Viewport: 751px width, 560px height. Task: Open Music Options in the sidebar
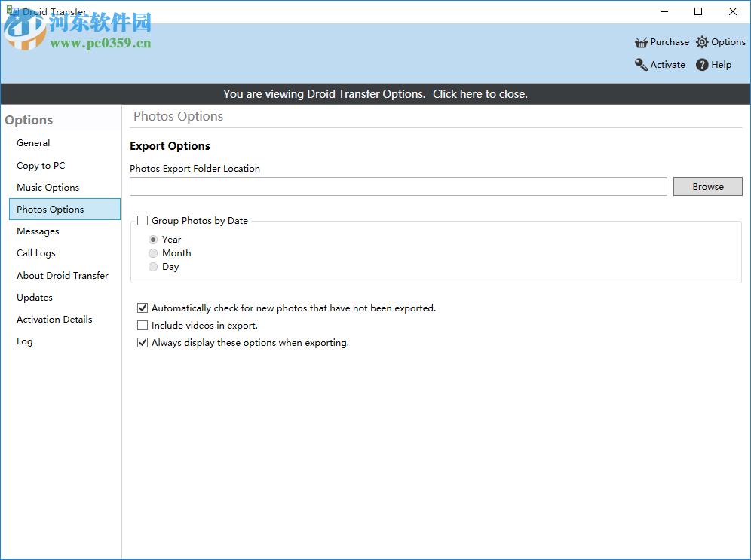click(x=48, y=187)
